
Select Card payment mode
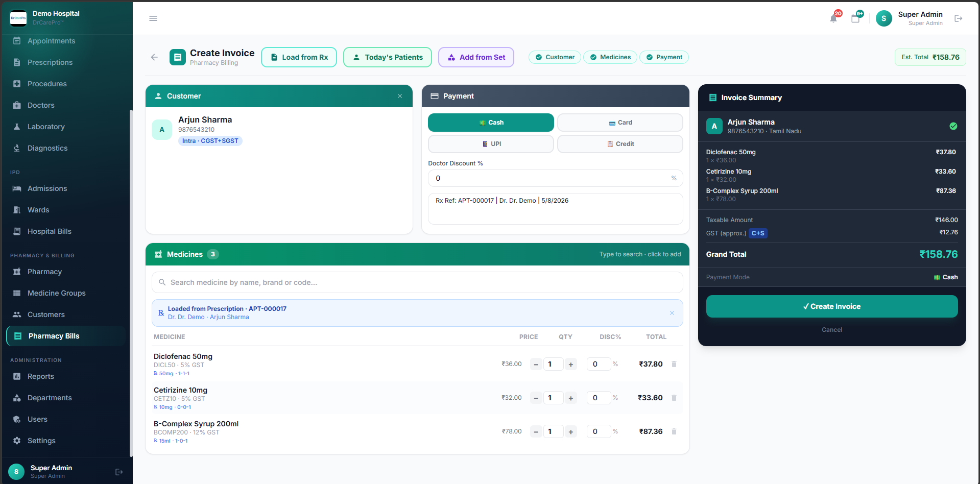coord(620,123)
